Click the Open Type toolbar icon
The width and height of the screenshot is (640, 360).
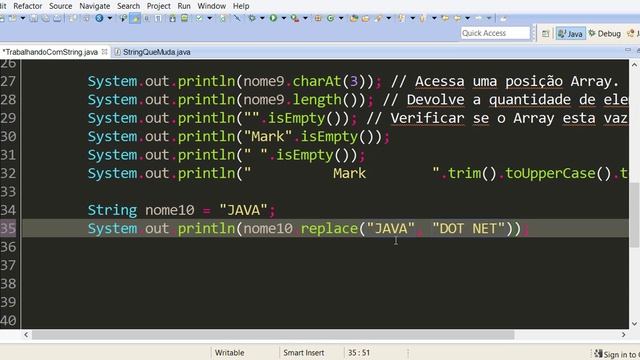coord(354,18)
